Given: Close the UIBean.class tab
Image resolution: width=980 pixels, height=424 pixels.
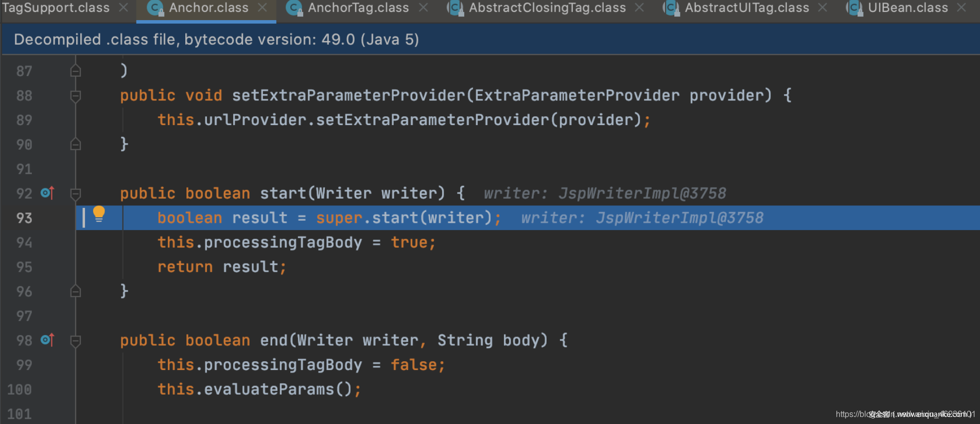Looking at the screenshot, I should (961, 8).
